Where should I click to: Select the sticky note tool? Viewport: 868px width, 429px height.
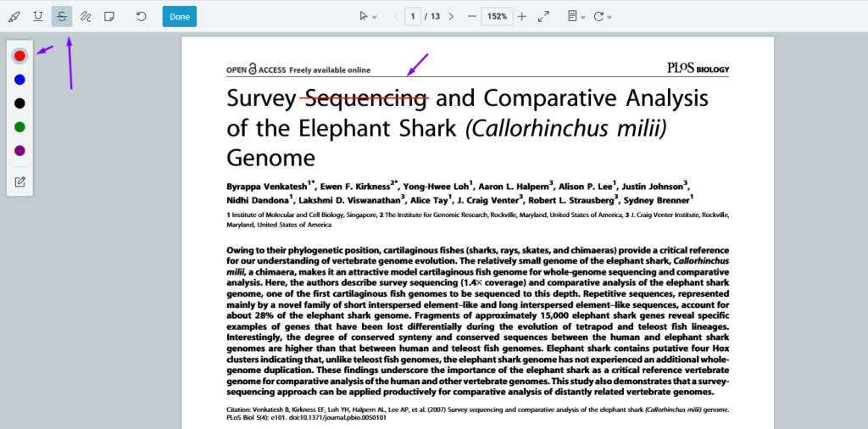click(109, 16)
